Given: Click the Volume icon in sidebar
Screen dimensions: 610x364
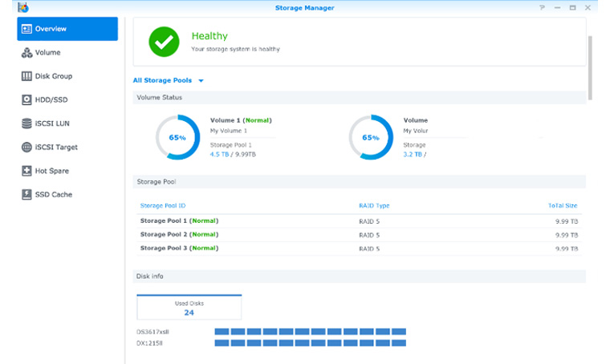Looking at the screenshot, I should (26, 53).
